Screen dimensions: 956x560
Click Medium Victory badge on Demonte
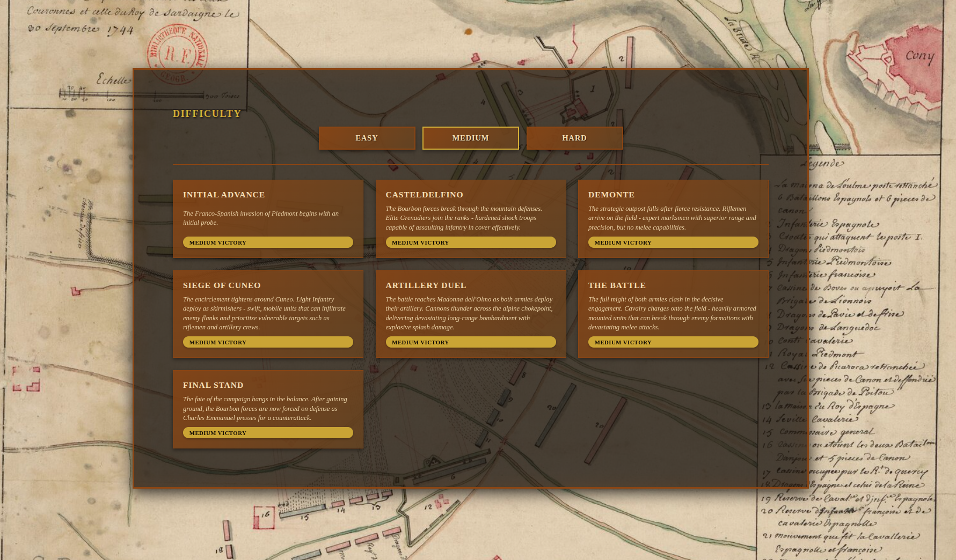[x=673, y=242]
